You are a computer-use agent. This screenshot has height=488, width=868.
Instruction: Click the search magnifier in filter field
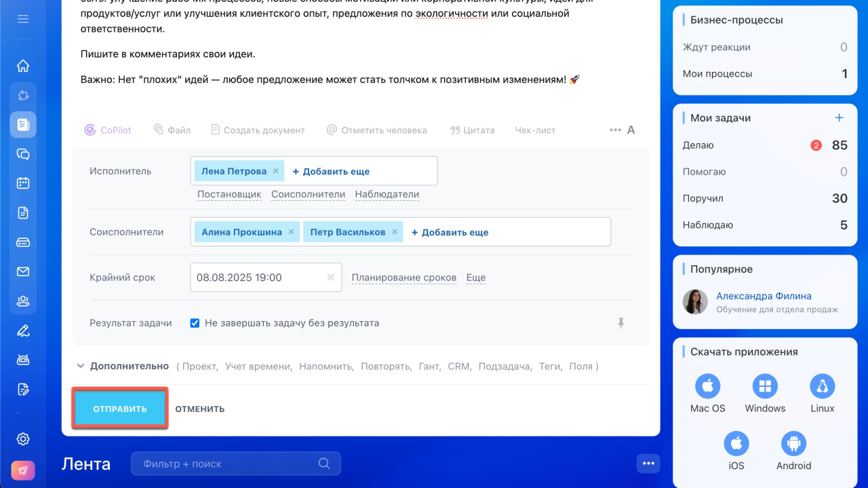point(324,464)
